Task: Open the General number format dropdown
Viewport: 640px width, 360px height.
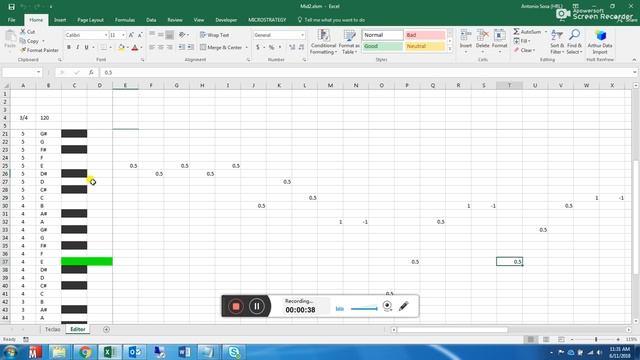Action: pyautogui.click(x=302, y=35)
